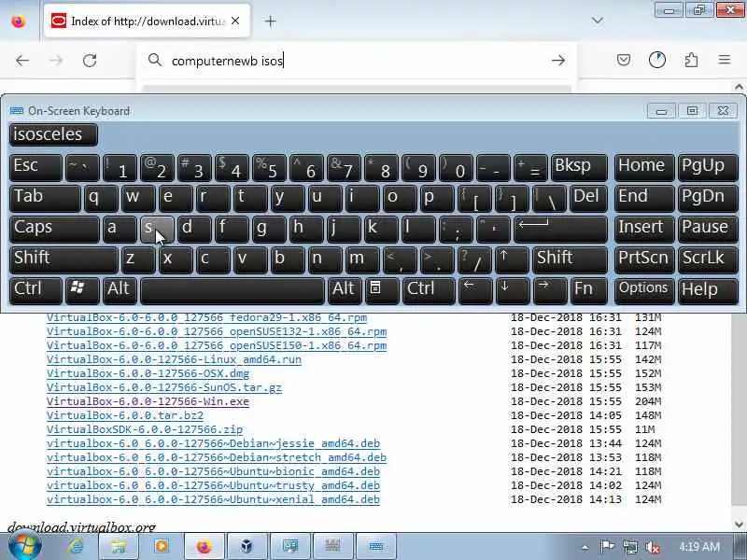Viewport: 747px width, 560px height.
Task: Toggle the ScrLk key
Action: (708, 259)
